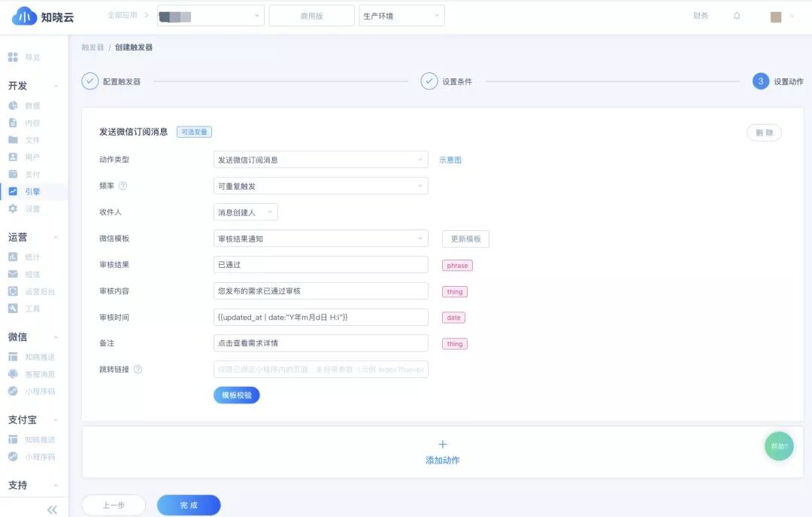Image resolution: width=812 pixels, height=517 pixels.
Task: Open 知晓推送 under 微信 group
Action: [x=32, y=357]
